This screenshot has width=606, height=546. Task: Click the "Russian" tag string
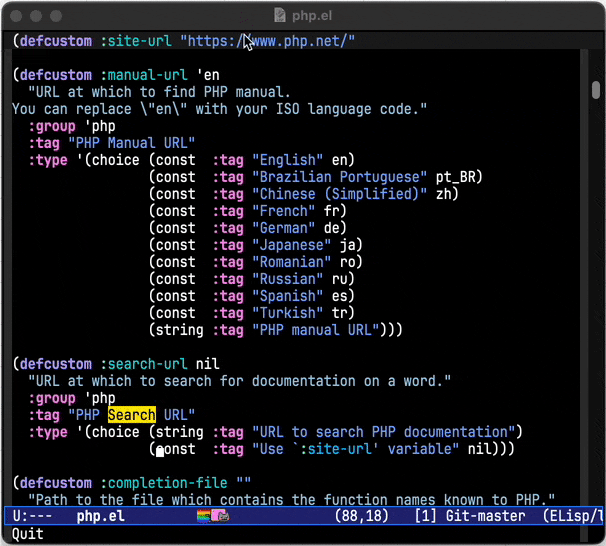288,279
